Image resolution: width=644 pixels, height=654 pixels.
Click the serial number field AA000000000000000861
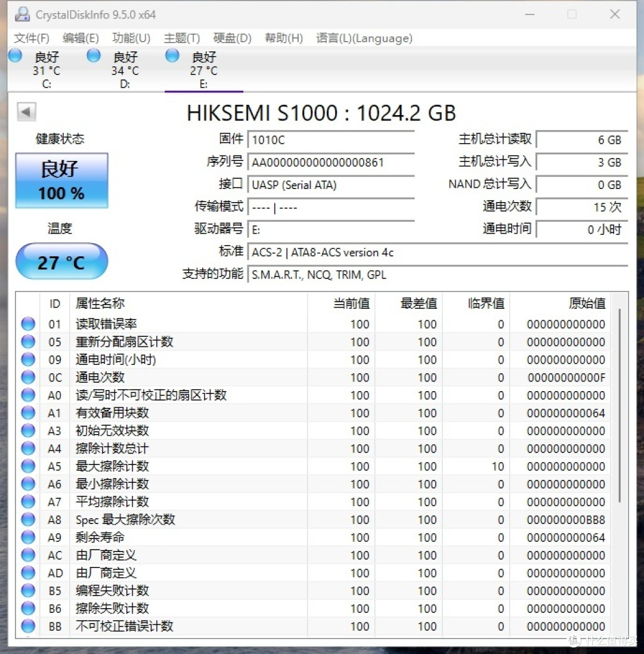[x=331, y=162]
